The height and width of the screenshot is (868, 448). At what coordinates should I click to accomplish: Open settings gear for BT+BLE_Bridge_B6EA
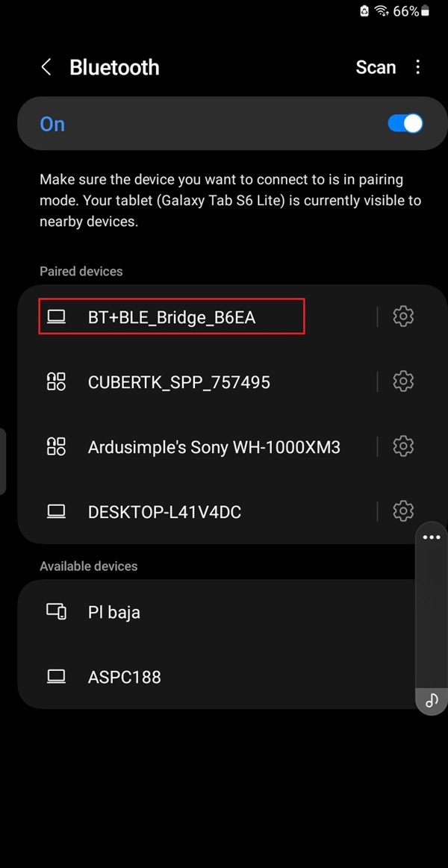(403, 316)
